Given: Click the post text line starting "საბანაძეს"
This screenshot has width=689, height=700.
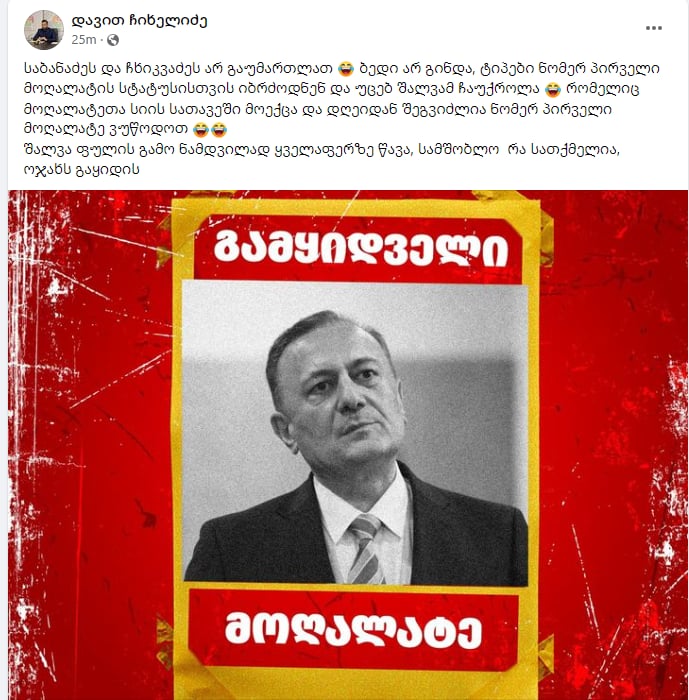Looking at the screenshot, I should click(342, 69).
